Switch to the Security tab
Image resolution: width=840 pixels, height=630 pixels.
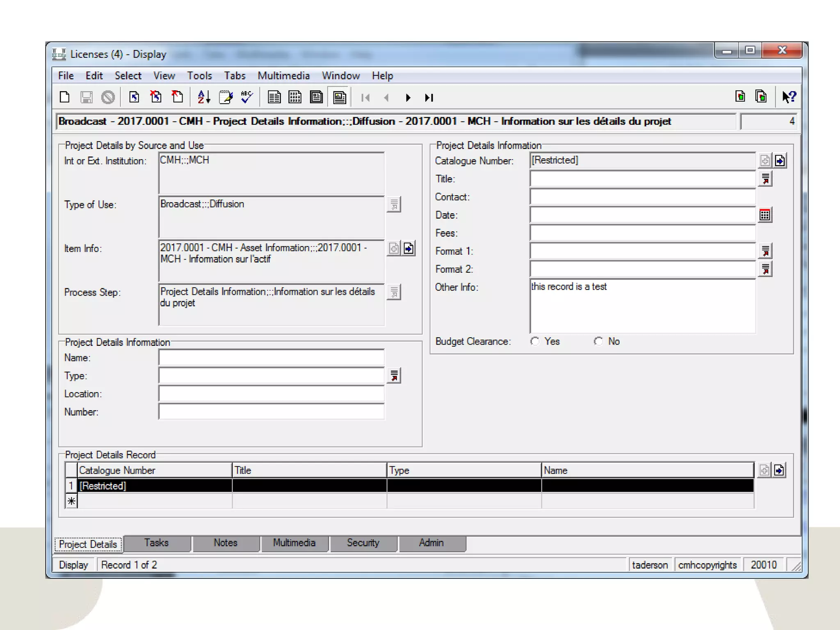tap(363, 543)
